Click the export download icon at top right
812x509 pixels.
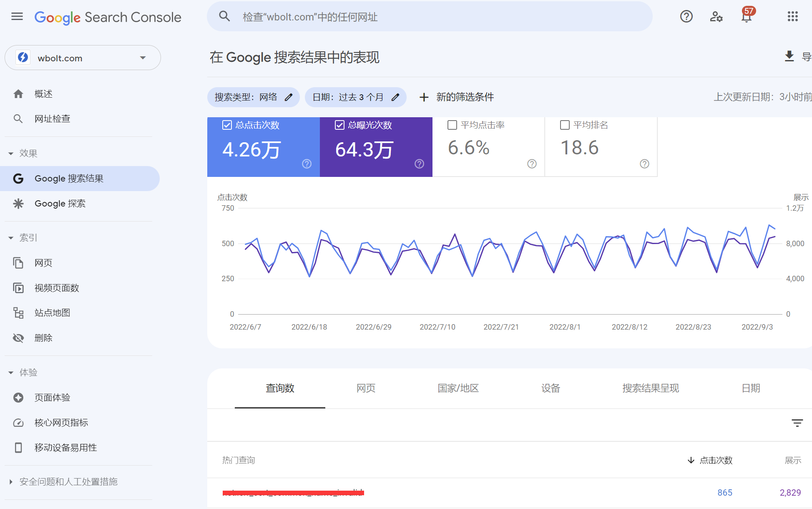(x=789, y=56)
